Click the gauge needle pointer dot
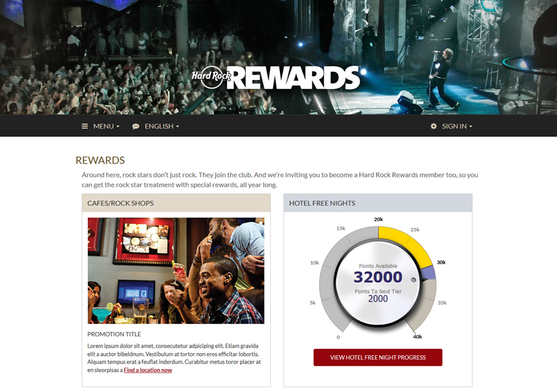The height and width of the screenshot is (392, 557). tap(413, 280)
